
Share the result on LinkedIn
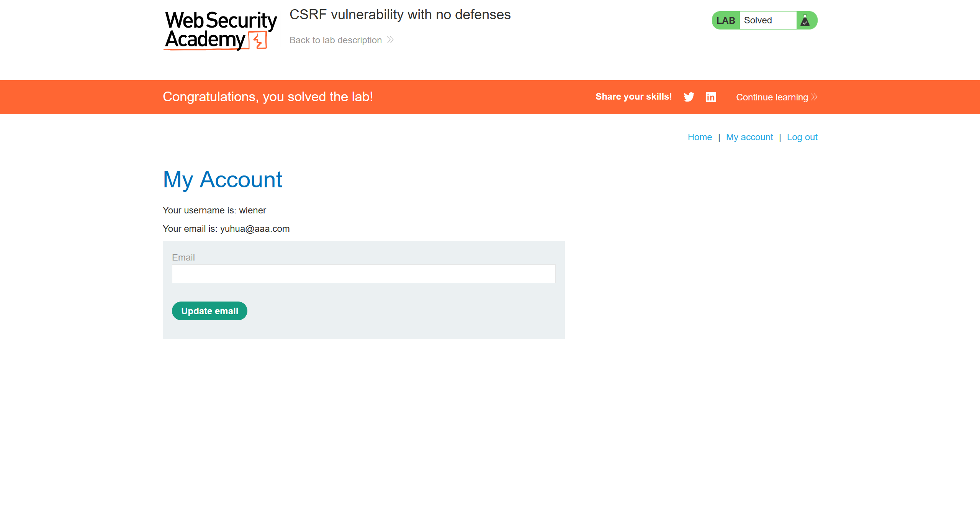coord(710,97)
